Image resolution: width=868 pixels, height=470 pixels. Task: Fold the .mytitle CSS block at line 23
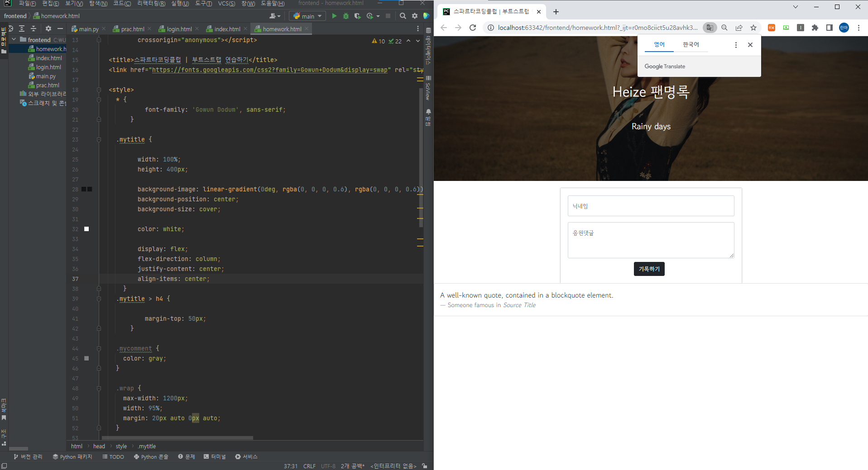99,139
